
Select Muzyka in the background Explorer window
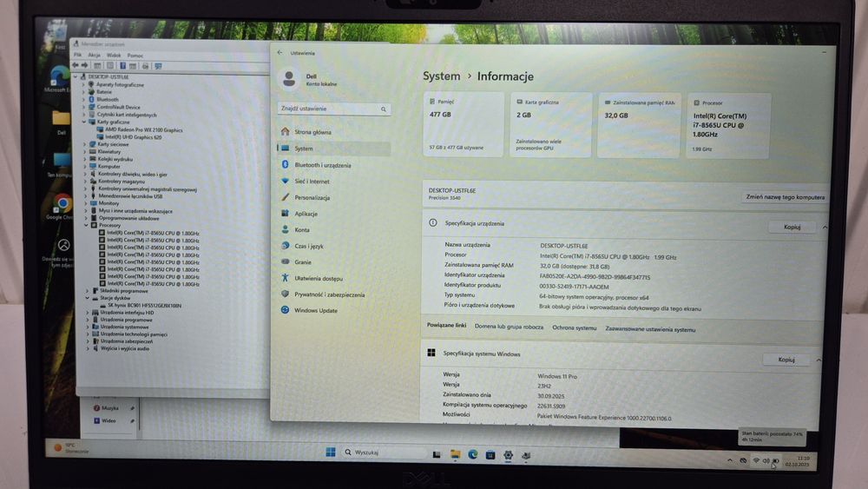pos(109,407)
